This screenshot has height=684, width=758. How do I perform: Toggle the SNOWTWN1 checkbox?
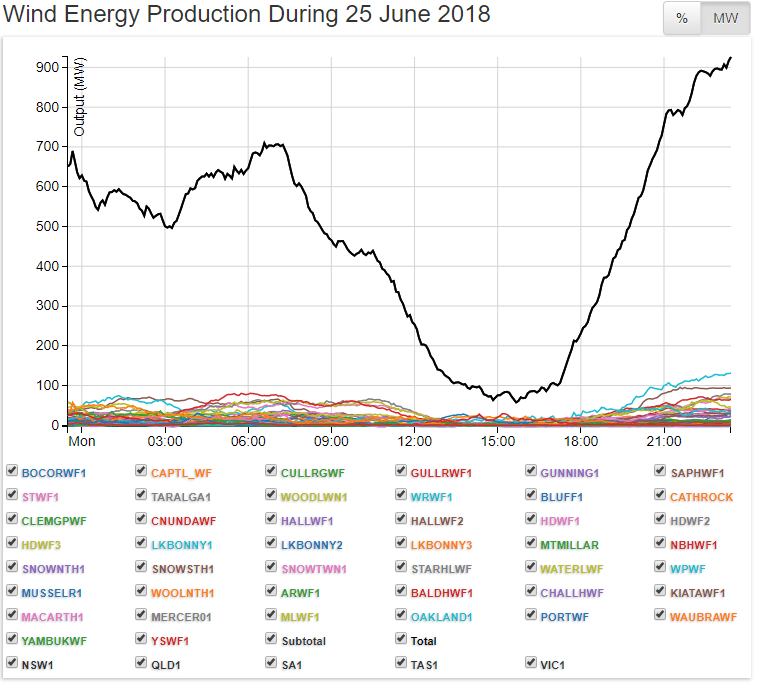[x=271, y=566]
